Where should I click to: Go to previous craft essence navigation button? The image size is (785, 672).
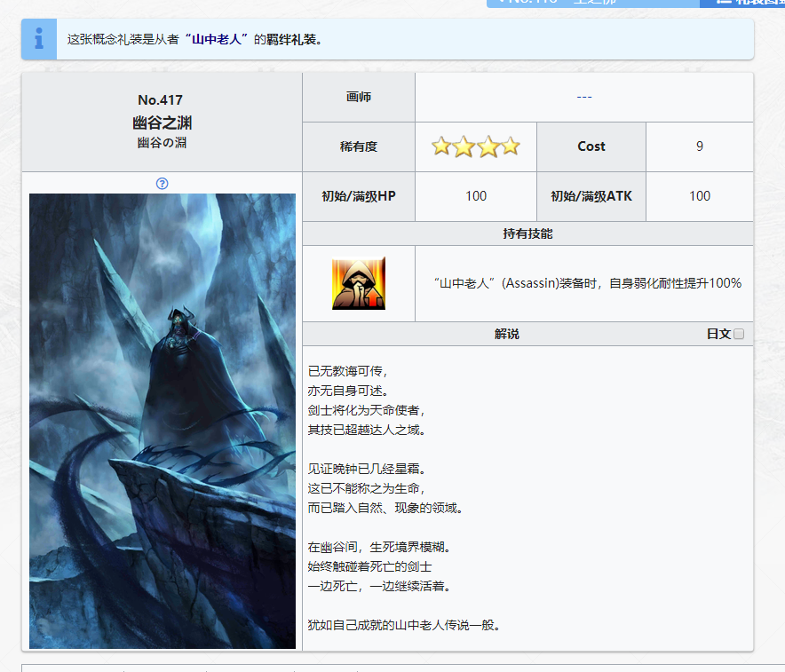pyautogui.click(x=592, y=3)
